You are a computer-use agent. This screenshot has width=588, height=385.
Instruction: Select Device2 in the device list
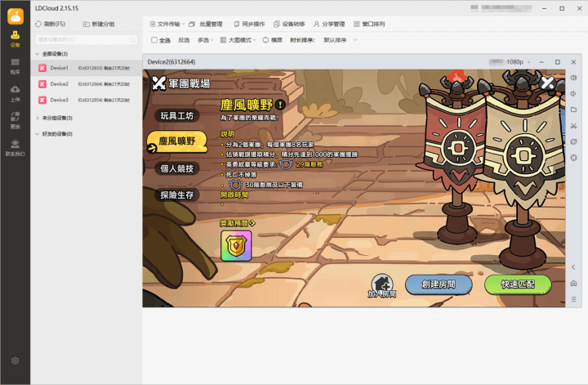pyautogui.click(x=86, y=84)
